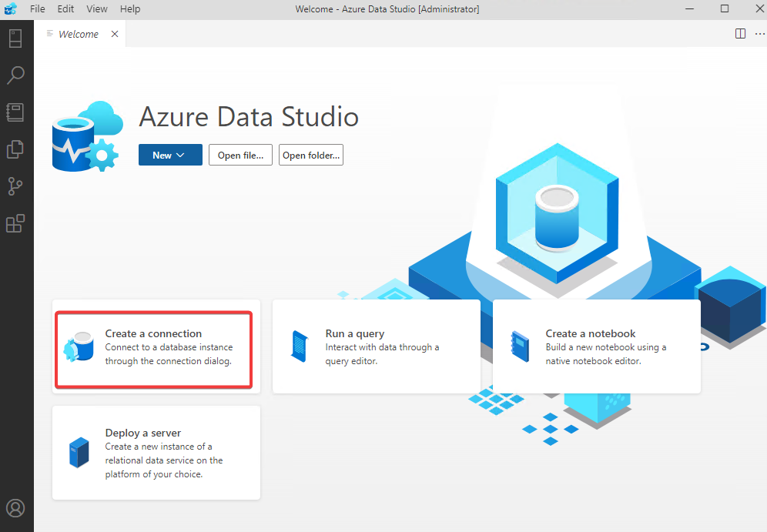Viewport: 767px width, 532px height.
Task: Open the More Actions ellipsis menu
Action: [759, 33]
